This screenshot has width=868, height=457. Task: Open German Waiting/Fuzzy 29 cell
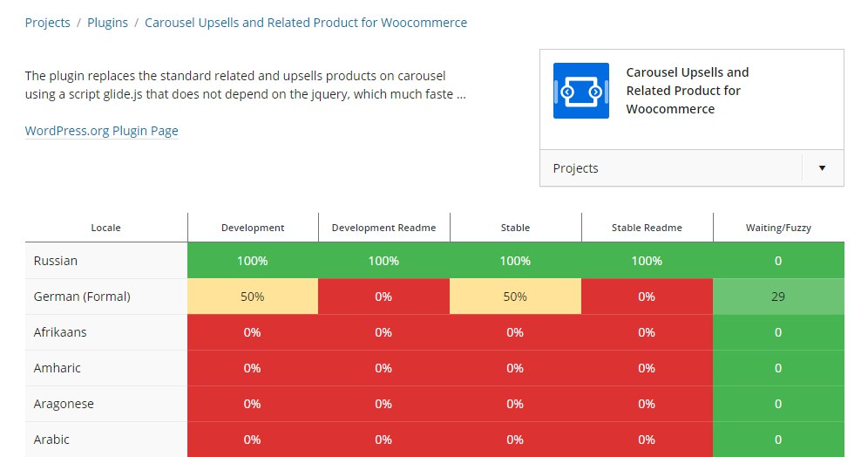778,297
